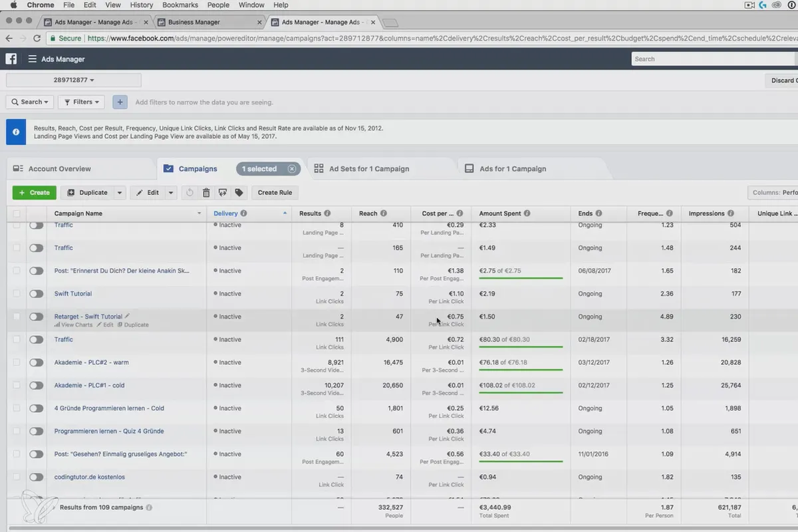The image size is (798, 532).
Task: Switch to the Business Manager browser tab
Action: pos(208,22)
